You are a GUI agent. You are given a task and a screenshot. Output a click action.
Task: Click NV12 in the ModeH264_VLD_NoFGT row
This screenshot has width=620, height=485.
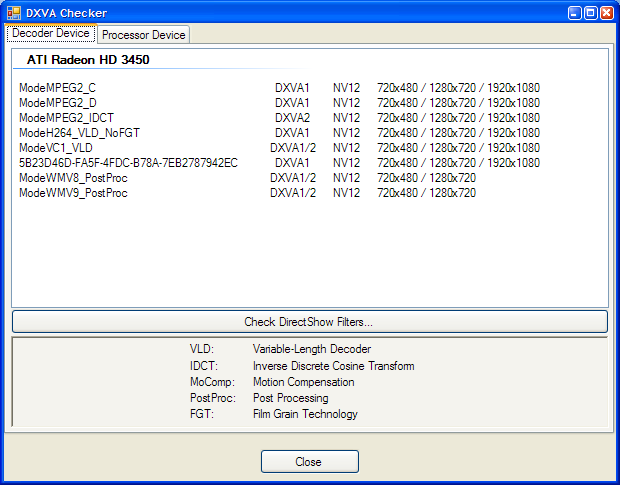(346, 133)
